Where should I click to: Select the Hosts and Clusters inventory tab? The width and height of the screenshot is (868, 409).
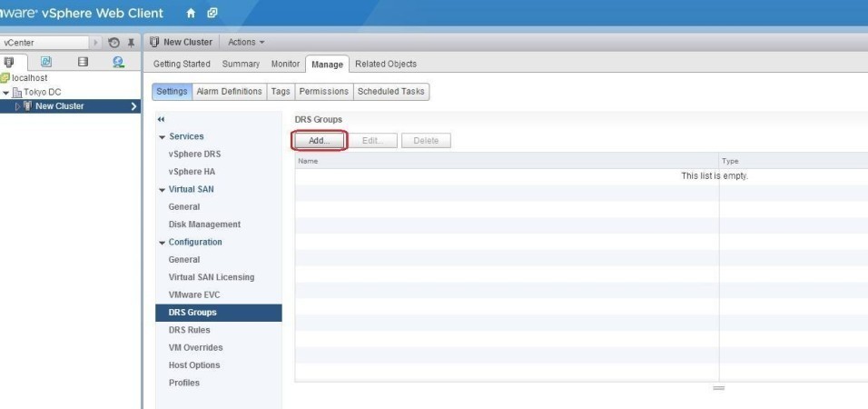point(9,62)
